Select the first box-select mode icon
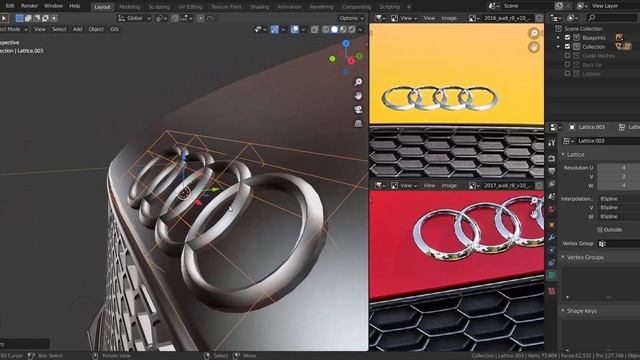The image size is (640, 360). click(19, 18)
